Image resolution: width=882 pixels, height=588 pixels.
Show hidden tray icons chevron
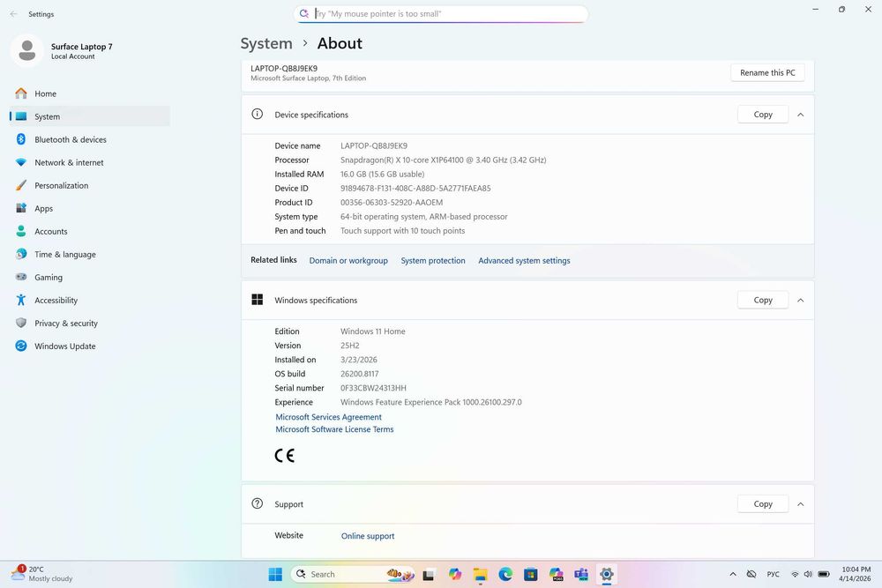pos(732,574)
